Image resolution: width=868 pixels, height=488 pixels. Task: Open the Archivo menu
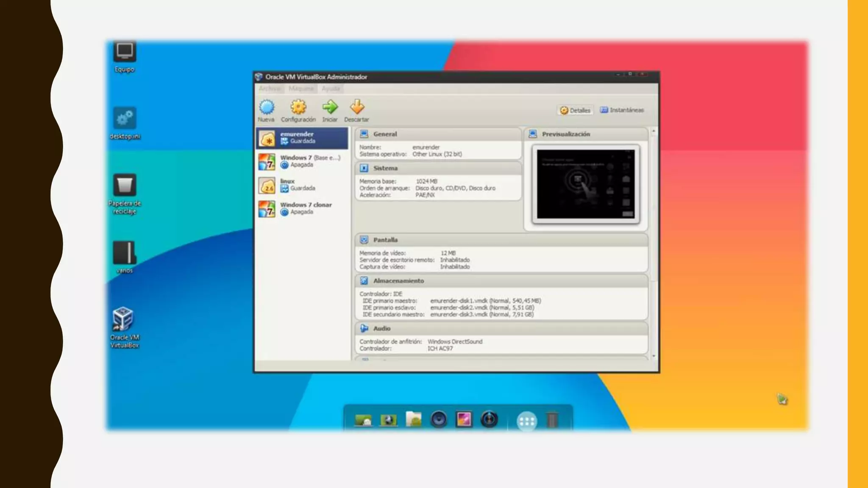click(x=270, y=89)
